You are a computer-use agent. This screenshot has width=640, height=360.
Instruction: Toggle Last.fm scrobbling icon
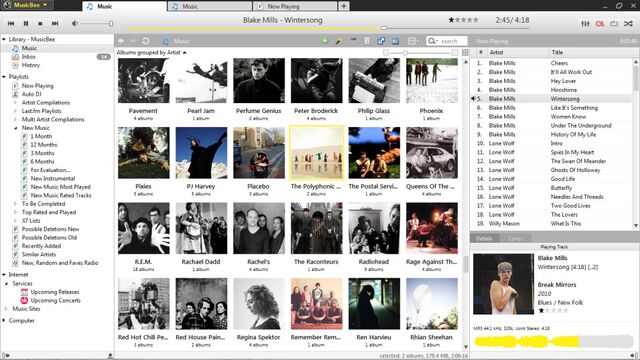[600, 24]
